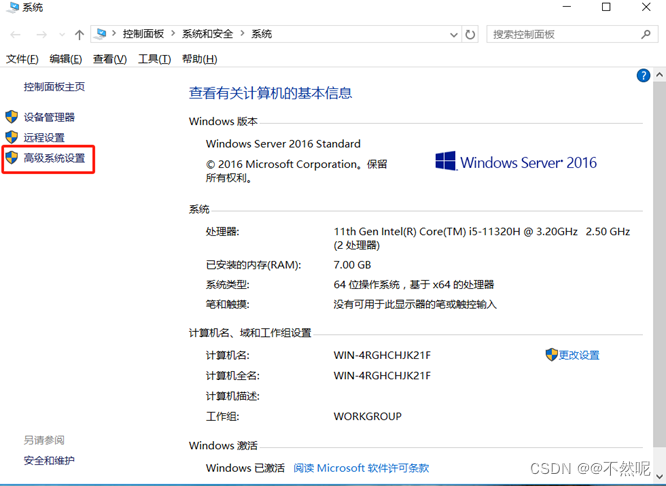Click the search magnifier icon
This screenshot has height=486, width=666.
coord(646,34)
